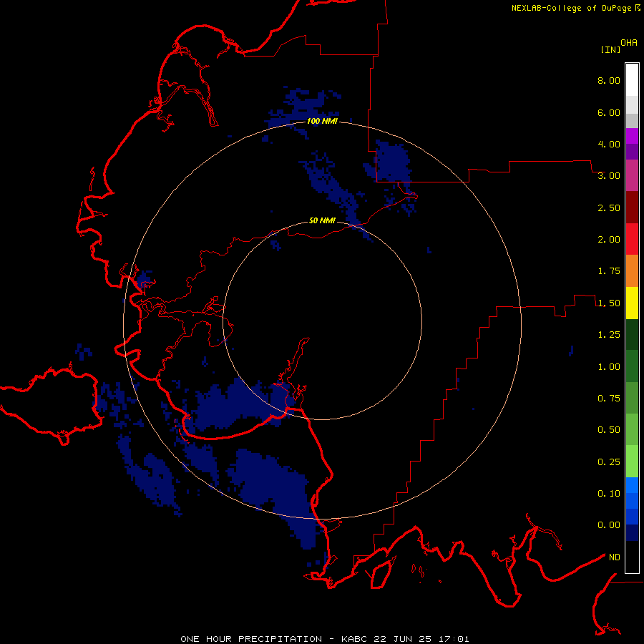Select the bright red swatch beside 2.00

tap(632, 239)
